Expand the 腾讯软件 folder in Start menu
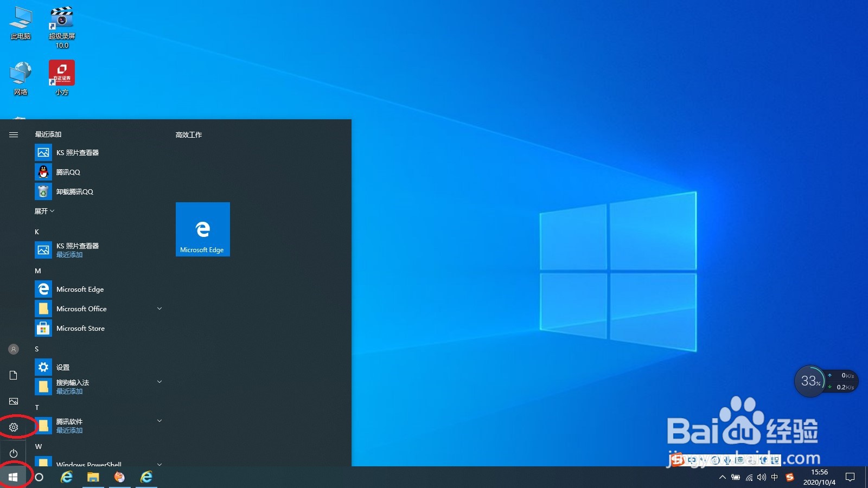Image resolution: width=868 pixels, height=488 pixels. tap(159, 420)
